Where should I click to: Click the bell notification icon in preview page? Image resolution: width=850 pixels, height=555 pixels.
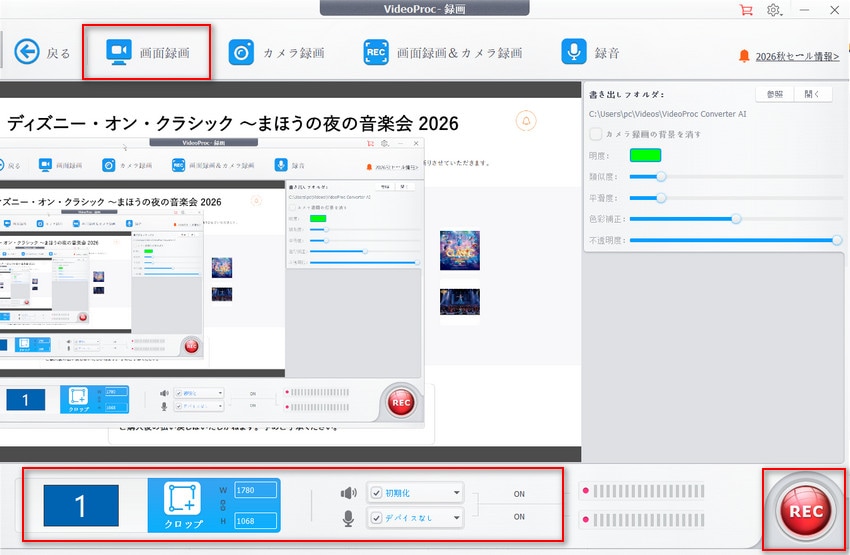pyautogui.click(x=526, y=121)
